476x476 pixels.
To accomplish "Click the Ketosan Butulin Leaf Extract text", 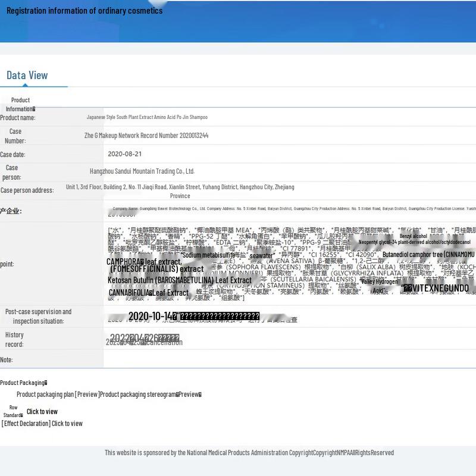I will (180, 280).
